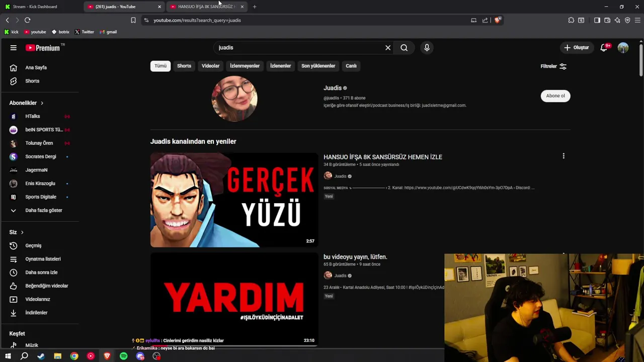Select the Canlı filter chip

click(351, 66)
